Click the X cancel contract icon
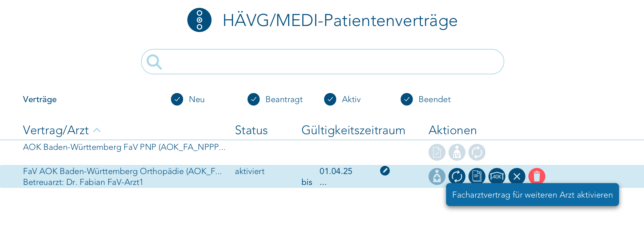The height and width of the screenshot is (229, 644). click(517, 176)
